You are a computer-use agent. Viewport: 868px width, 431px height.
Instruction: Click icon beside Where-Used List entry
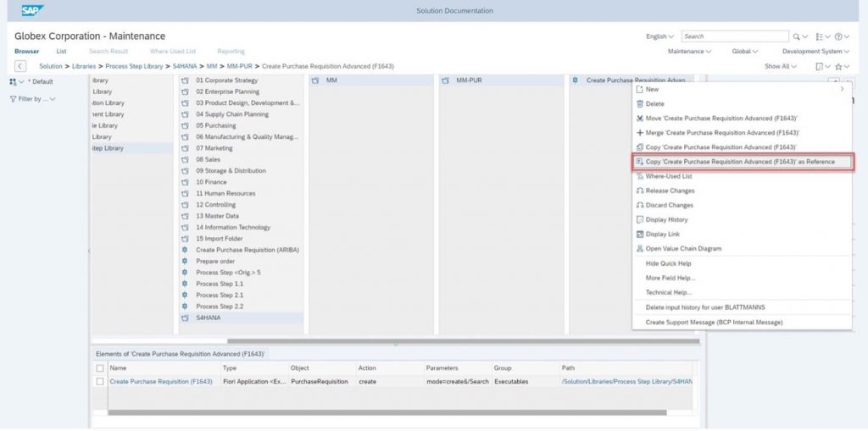coord(640,176)
